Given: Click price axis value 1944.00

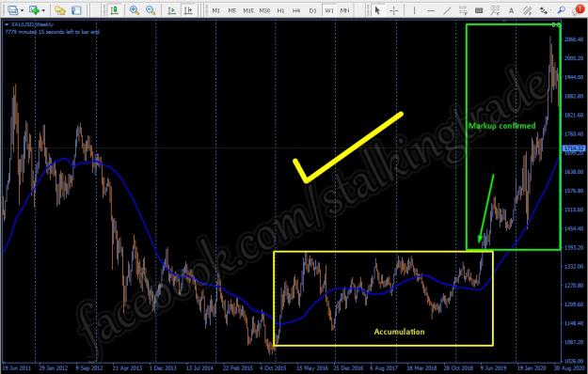Looking at the screenshot, I should tap(574, 77).
